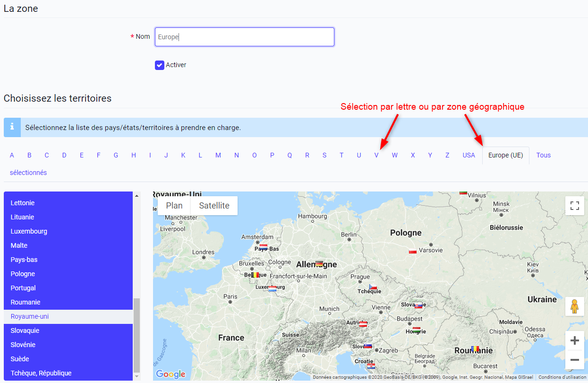This screenshot has height=383, width=588.
Task: Click the info icon in the blue banner
Action: point(12,127)
